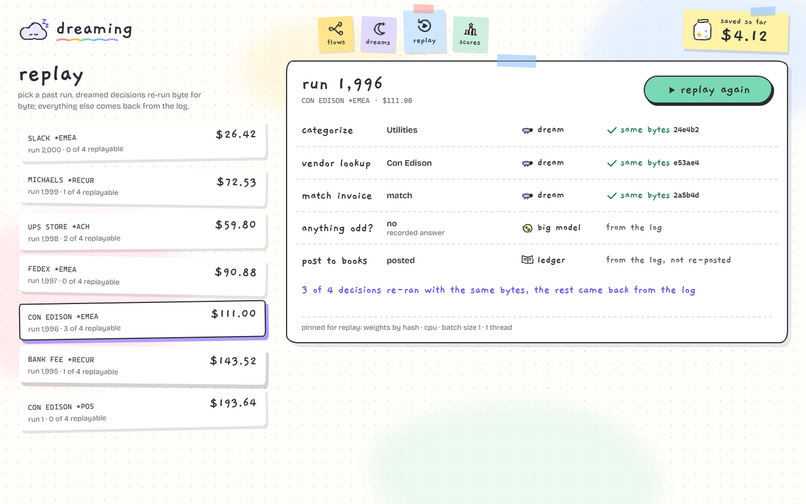This screenshot has height=504, width=806.
Task: Click the hash text e53ae4
Action: coord(686,163)
